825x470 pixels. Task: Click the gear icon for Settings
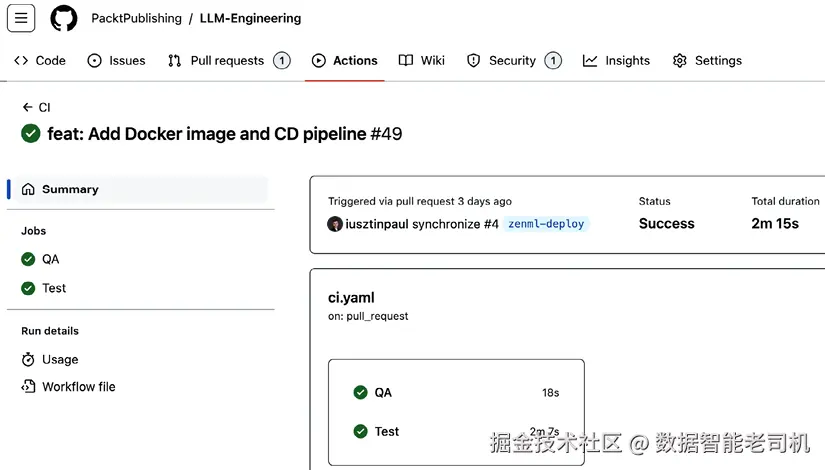tap(680, 61)
